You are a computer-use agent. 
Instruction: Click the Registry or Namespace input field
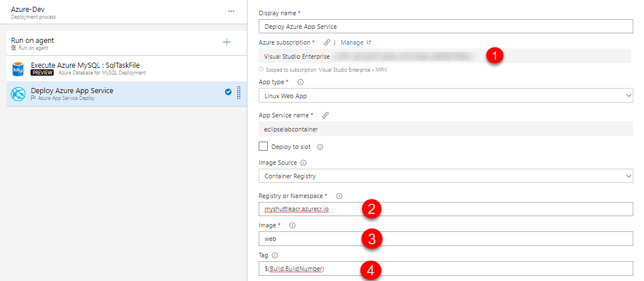446,209
